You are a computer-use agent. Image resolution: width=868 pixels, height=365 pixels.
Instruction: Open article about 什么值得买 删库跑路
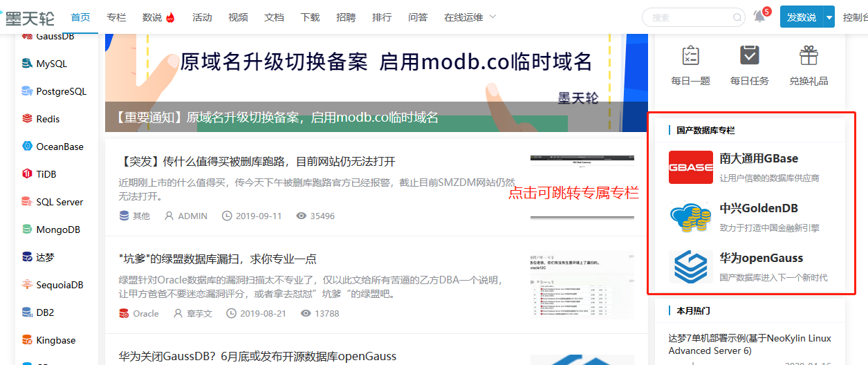pyautogui.click(x=257, y=162)
